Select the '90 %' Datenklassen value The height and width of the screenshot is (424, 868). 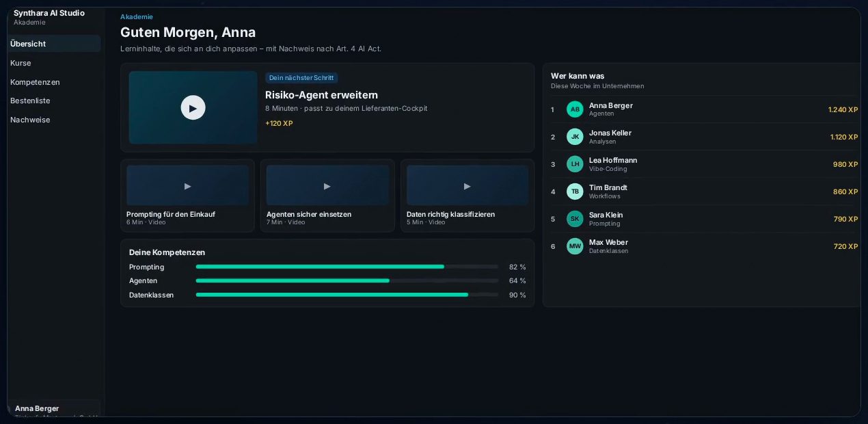[517, 295]
